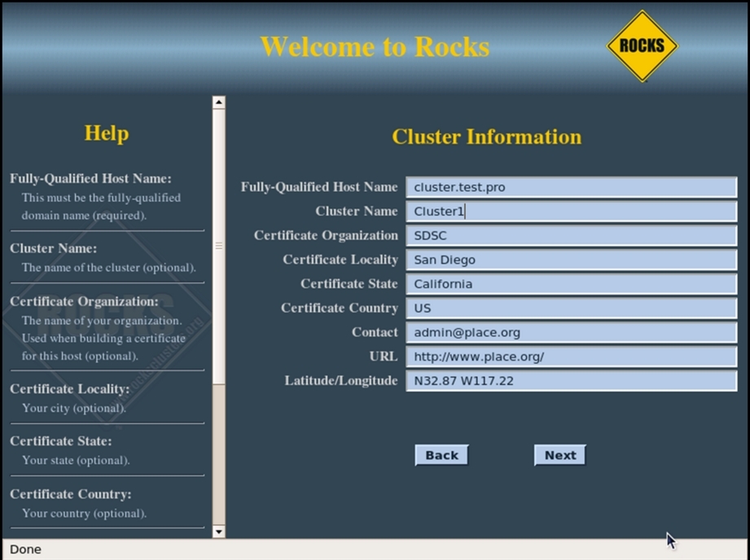This screenshot has height=560, width=750.
Task: Click the 'Certificate Organization' form label
Action: pos(326,235)
